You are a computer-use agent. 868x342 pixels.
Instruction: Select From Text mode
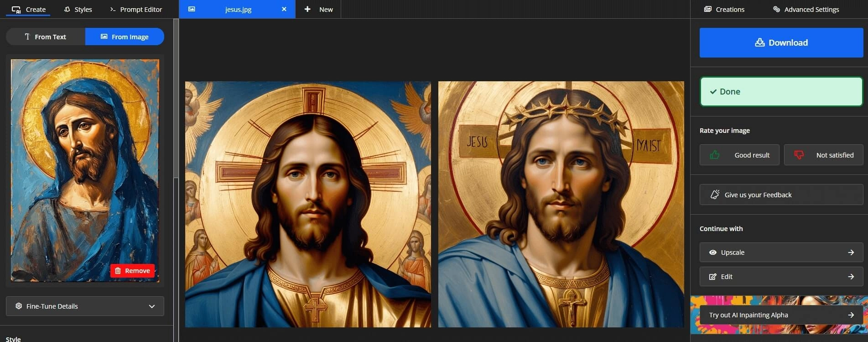tap(46, 37)
